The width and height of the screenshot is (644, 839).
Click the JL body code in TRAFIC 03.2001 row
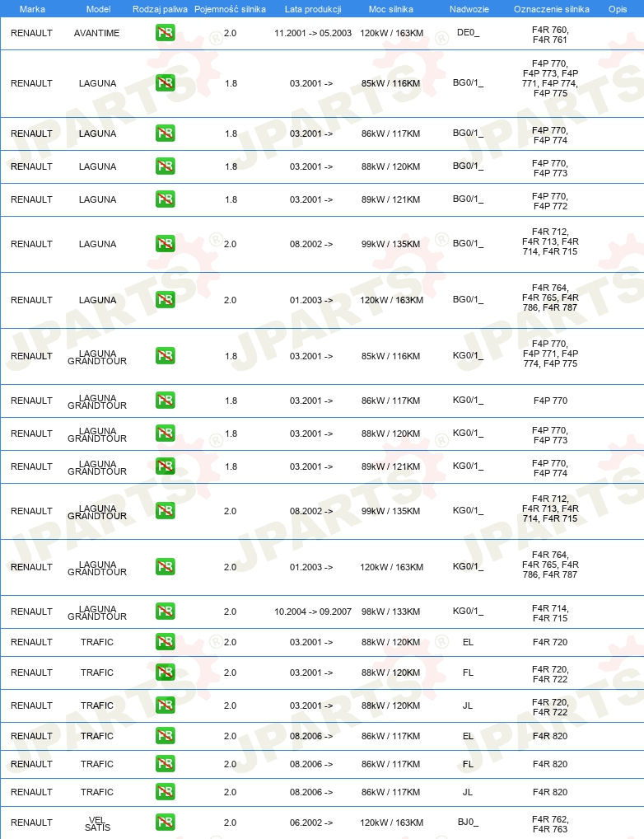pyautogui.click(x=468, y=705)
